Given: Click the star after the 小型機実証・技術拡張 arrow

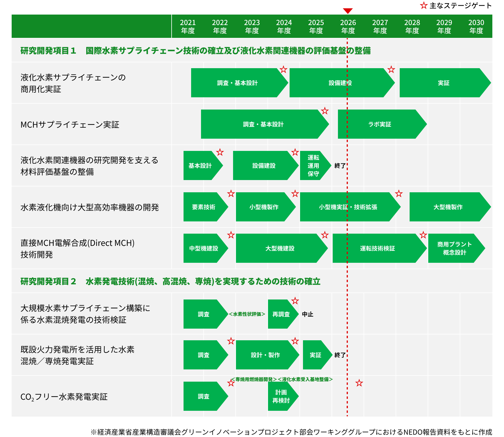Looking at the screenshot, I should click(x=399, y=193).
